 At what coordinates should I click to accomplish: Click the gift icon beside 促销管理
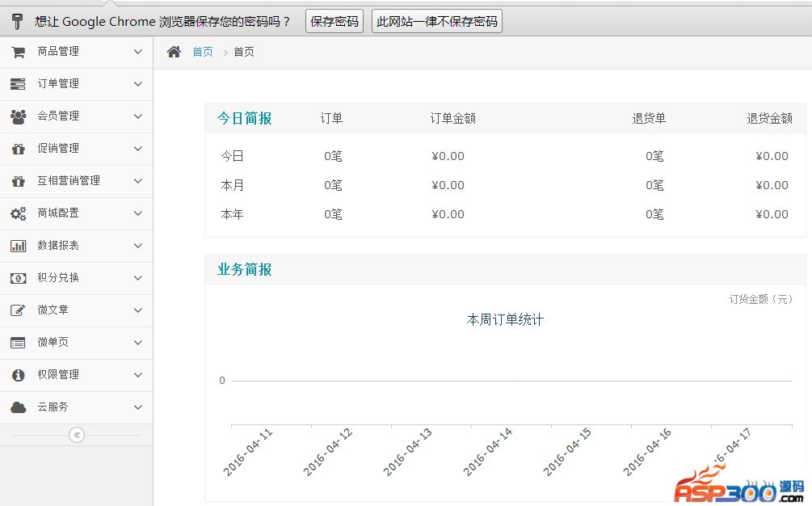point(18,149)
